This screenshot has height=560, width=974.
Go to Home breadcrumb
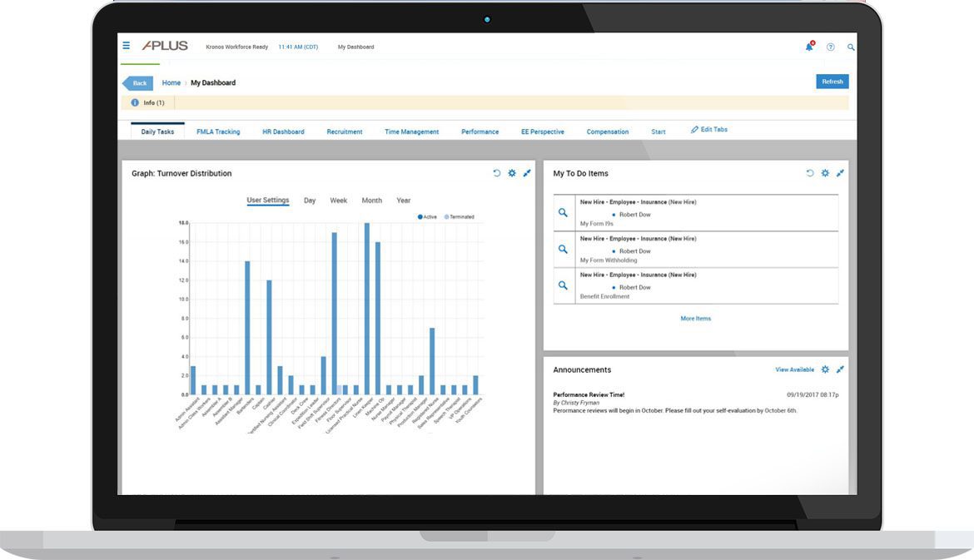point(171,82)
